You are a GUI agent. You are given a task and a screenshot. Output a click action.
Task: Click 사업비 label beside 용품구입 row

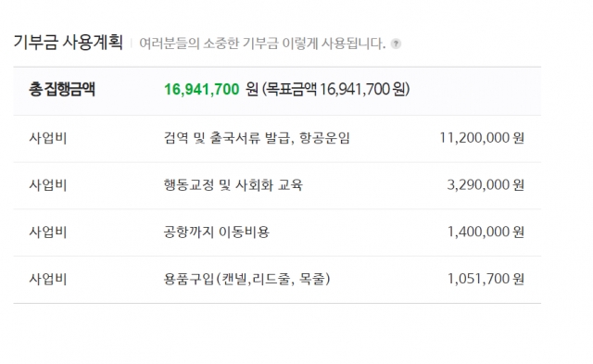[48, 279]
